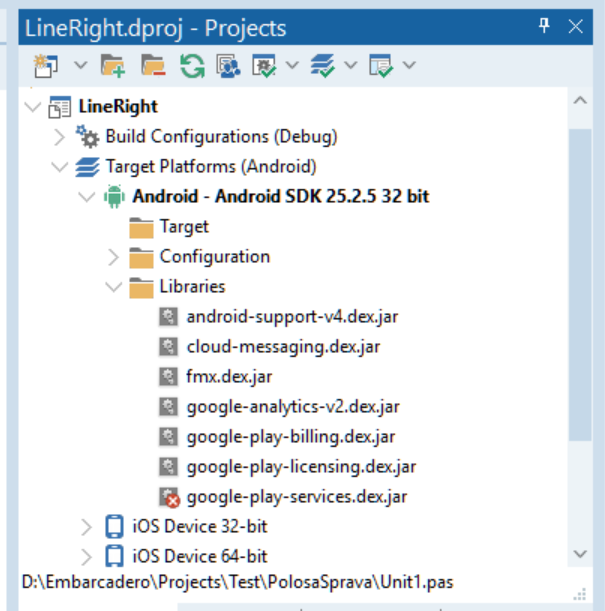The width and height of the screenshot is (605, 611).
Task: Click icon of google-play-billing.dex.jar
Action: coord(168,437)
